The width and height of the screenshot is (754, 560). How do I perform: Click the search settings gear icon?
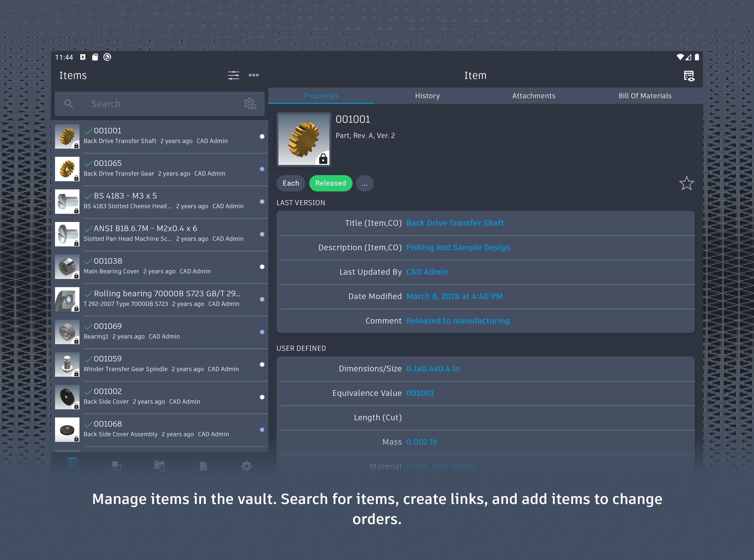[x=250, y=104]
